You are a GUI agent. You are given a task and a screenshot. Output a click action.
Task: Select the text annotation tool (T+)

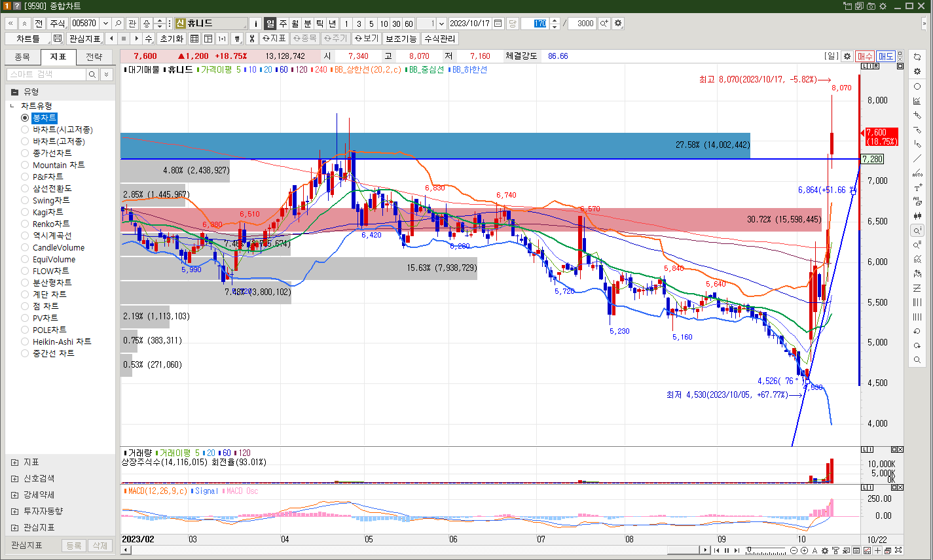[x=917, y=187]
